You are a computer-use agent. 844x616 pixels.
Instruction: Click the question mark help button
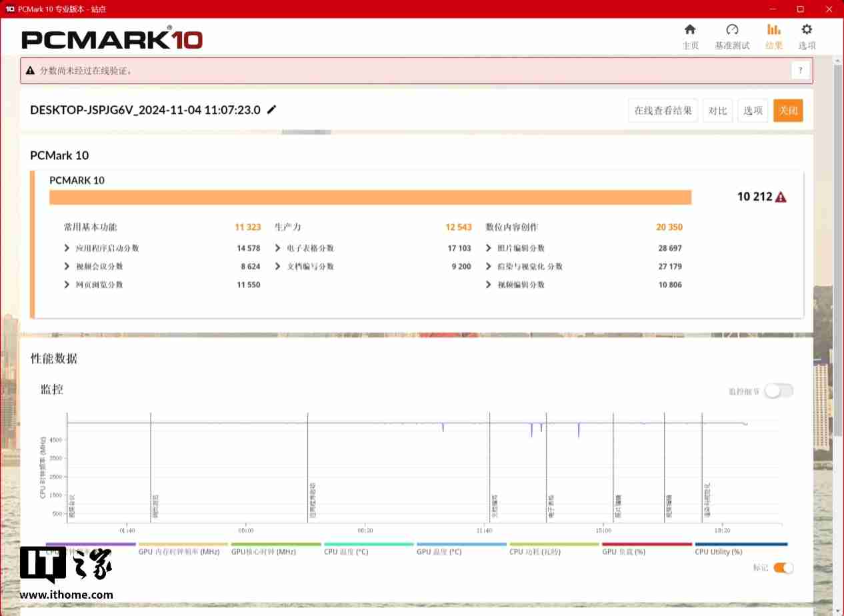pyautogui.click(x=800, y=70)
